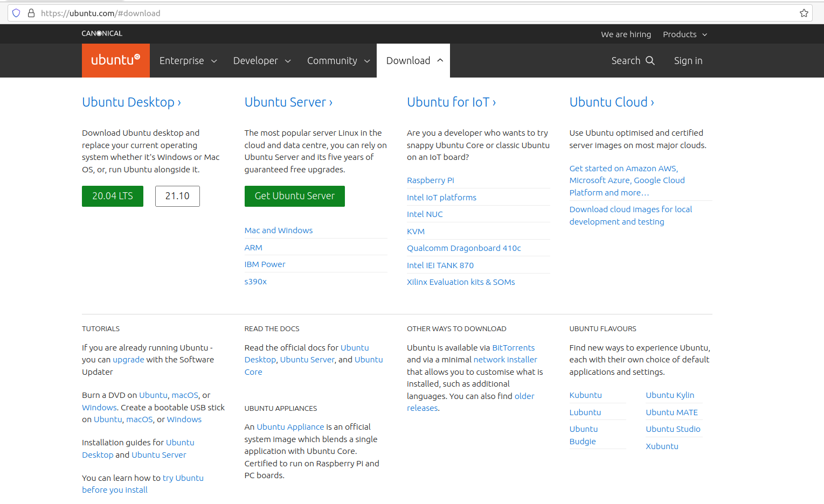Open the Ubuntu Kylin flavour link

click(670, 395)
